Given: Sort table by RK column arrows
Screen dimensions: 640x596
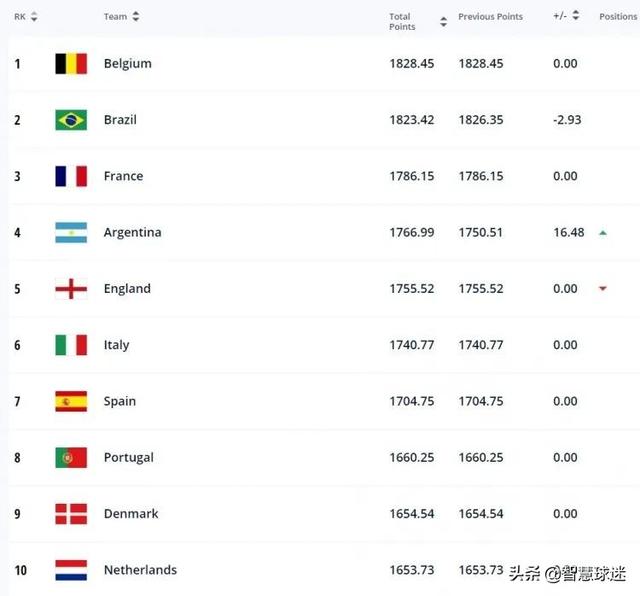Looking at the screenshot, I should tap(34, 17).
